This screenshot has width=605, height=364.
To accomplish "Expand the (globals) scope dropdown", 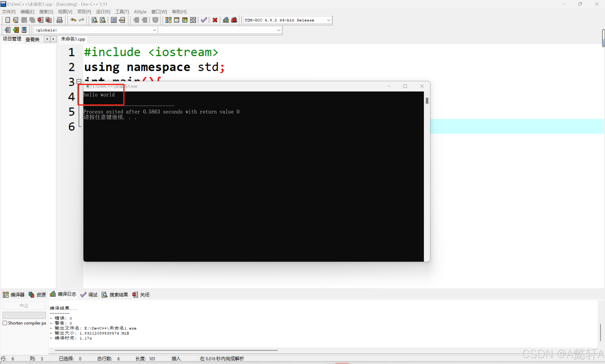I will point(154,30).
